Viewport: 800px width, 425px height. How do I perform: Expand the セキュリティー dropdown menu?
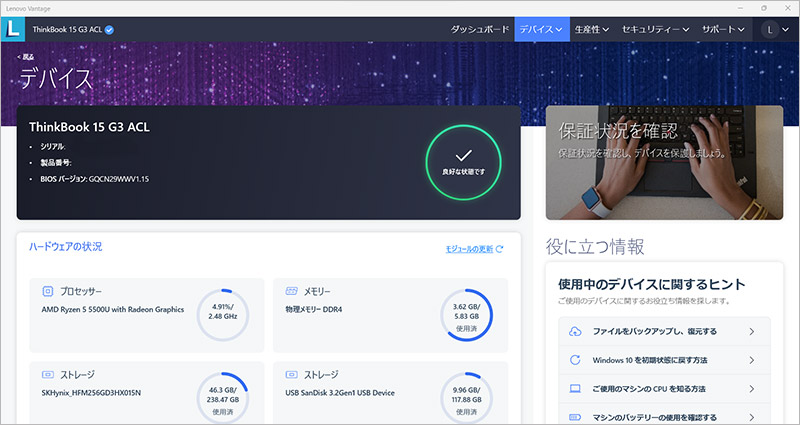pos(655,30)
